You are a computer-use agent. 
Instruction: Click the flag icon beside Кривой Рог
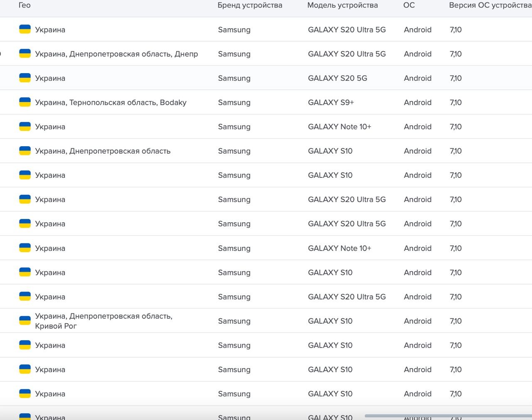pos(25,321)
